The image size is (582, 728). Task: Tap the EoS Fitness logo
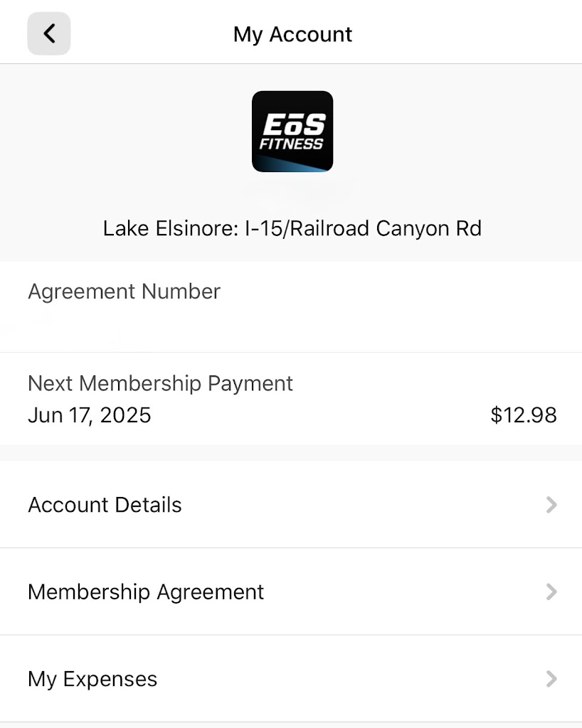(292, 132)
